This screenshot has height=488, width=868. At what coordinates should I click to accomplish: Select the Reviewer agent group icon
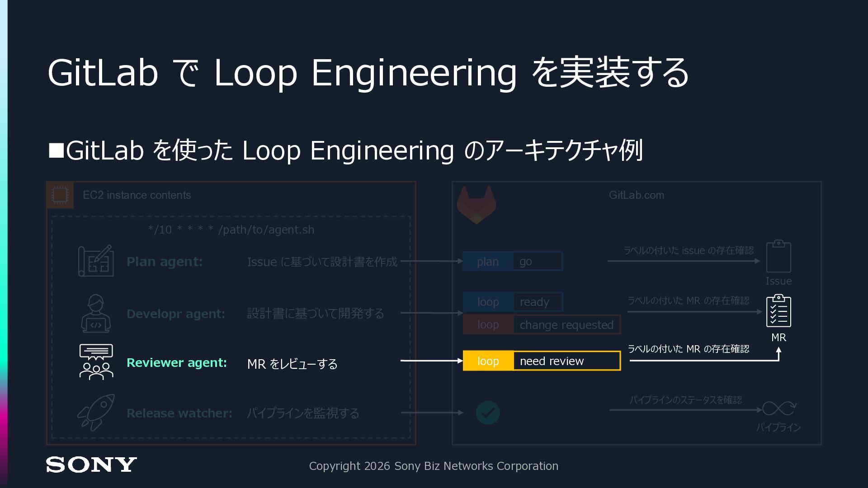pyautogui.click(x=96, y=362)
